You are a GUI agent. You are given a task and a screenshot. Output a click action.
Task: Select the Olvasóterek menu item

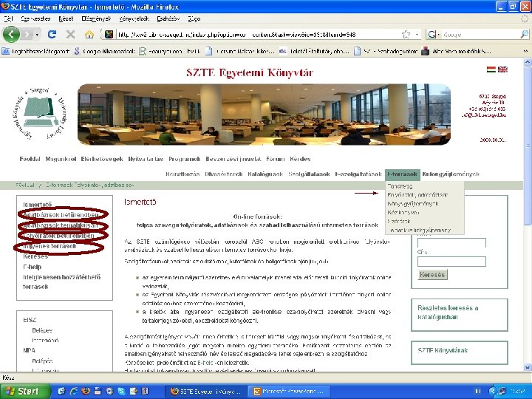(x=224, y=174)
